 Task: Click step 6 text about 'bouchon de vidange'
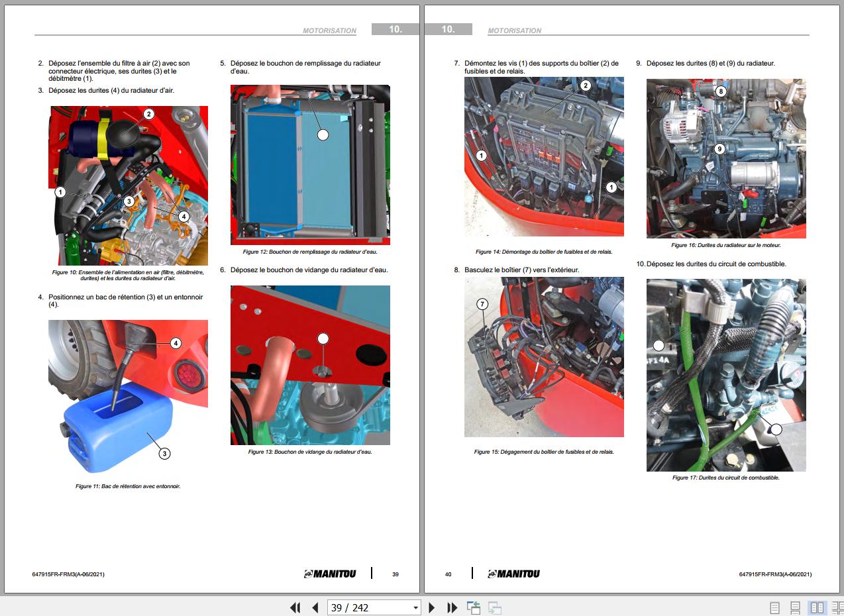(x=309, y=270)
